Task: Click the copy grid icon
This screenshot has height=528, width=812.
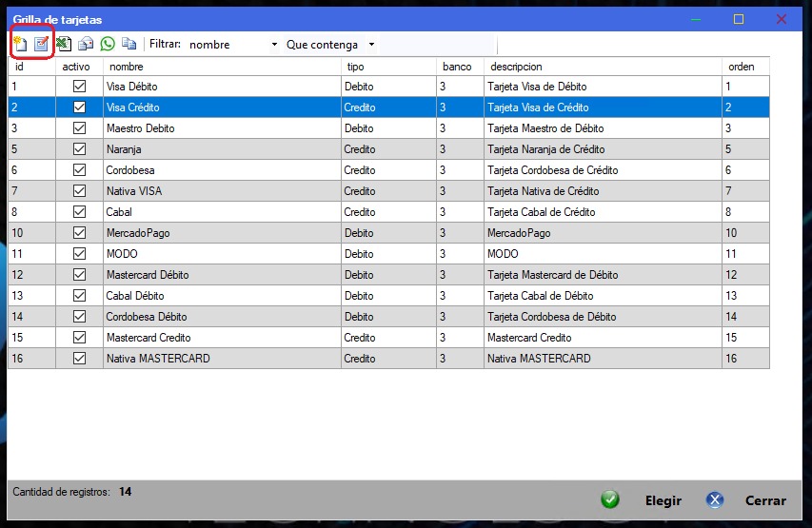Action: [x=129, y=44]
